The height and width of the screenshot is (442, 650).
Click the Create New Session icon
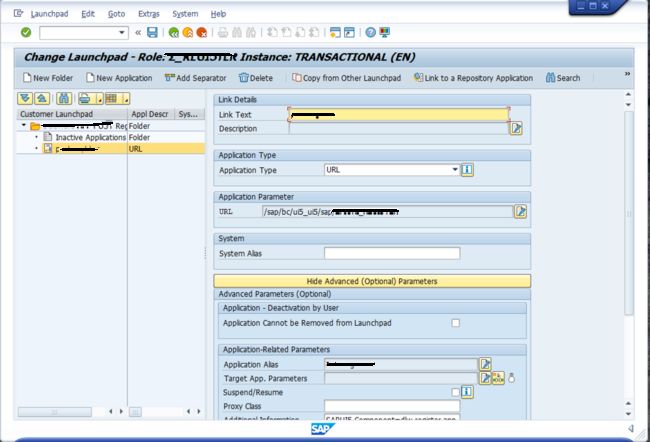pyautogui.click(x=335, y=32)
